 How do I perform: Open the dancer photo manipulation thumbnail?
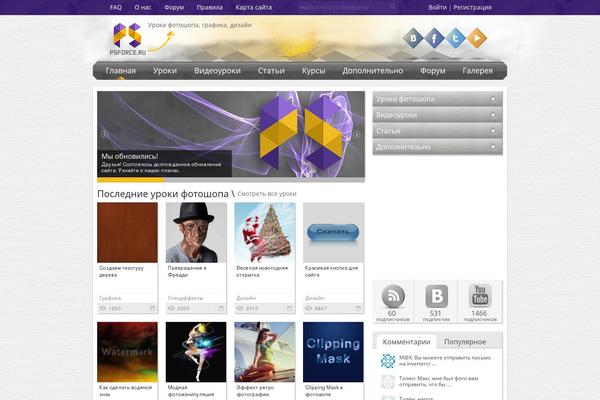(196, 352)
